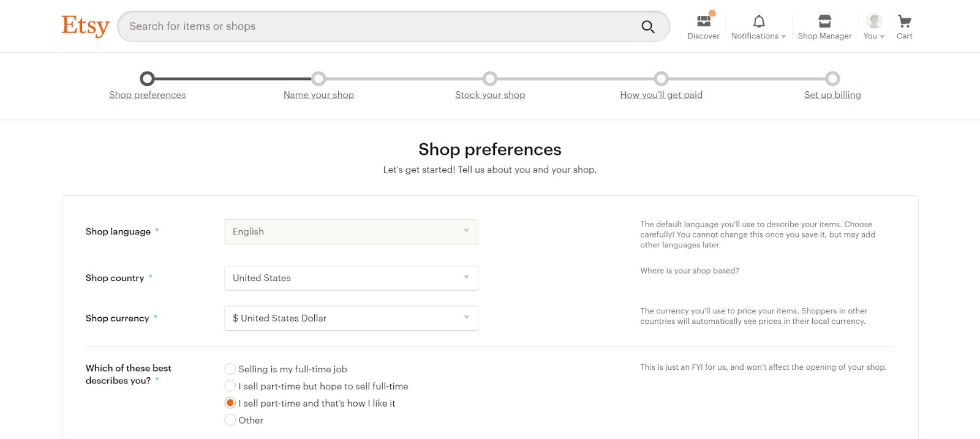
Task: Choose the "Other" radio option
Action: pos(230,420)
